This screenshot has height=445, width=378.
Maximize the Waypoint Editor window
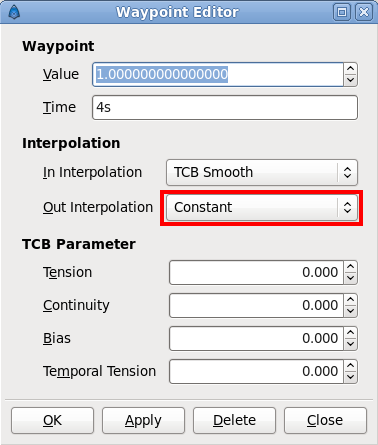click(x=342, y=12)
